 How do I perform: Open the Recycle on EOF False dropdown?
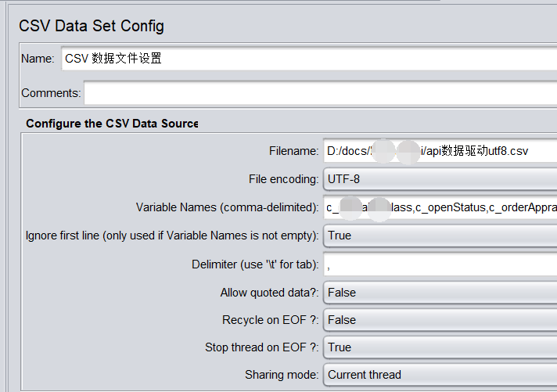pyautogui.click(x=440, y=320)
